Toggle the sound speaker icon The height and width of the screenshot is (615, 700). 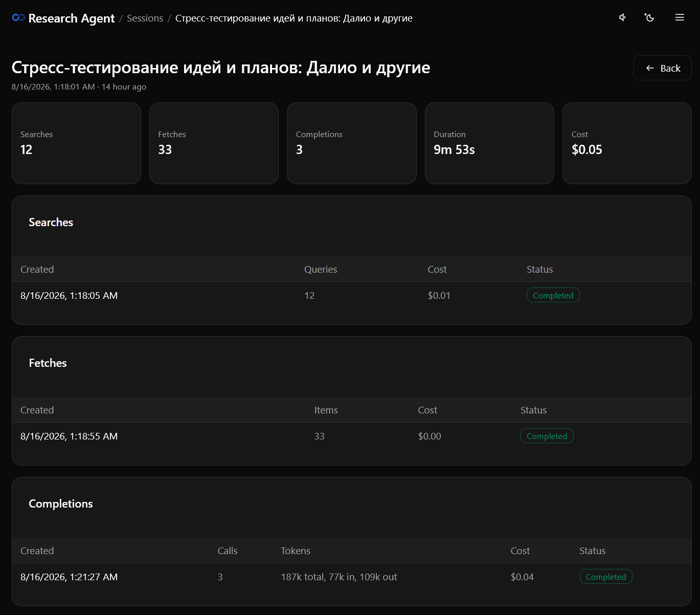622,17
